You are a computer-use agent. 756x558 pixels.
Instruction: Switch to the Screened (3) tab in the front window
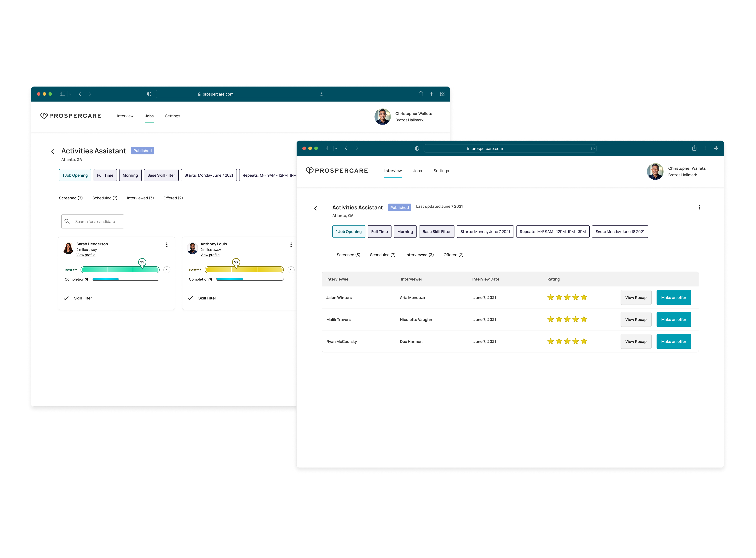pos(348,255)
